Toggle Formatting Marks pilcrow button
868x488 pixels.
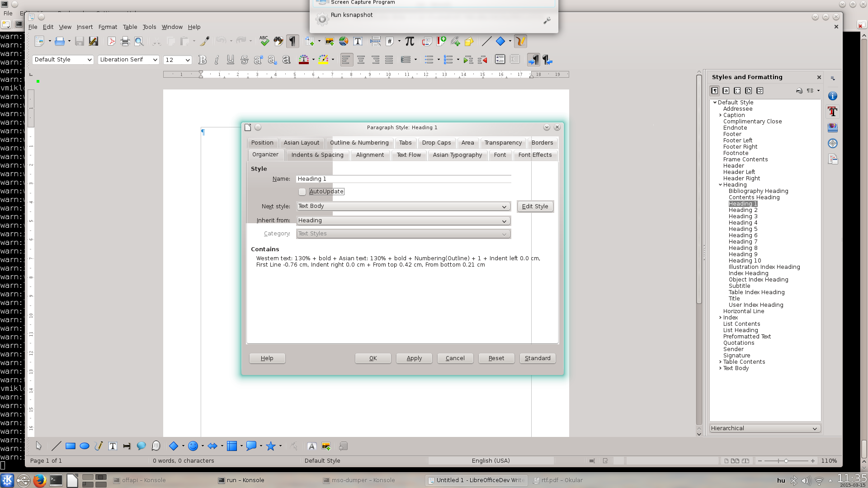[292, 42]
